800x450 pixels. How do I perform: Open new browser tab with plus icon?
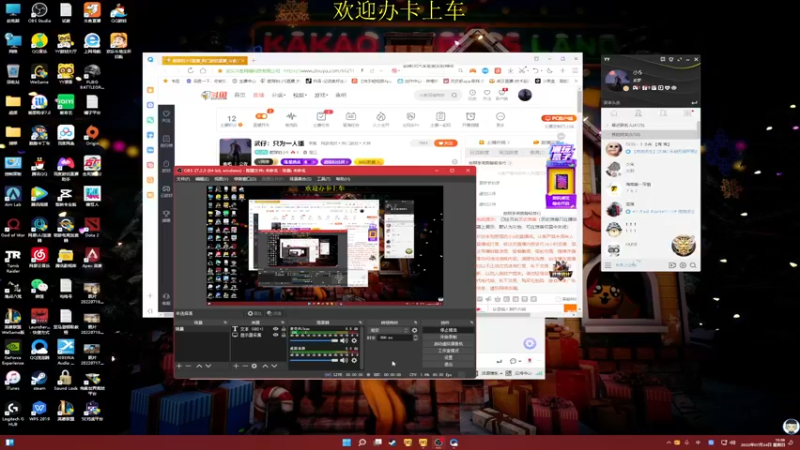pos(254,60)
